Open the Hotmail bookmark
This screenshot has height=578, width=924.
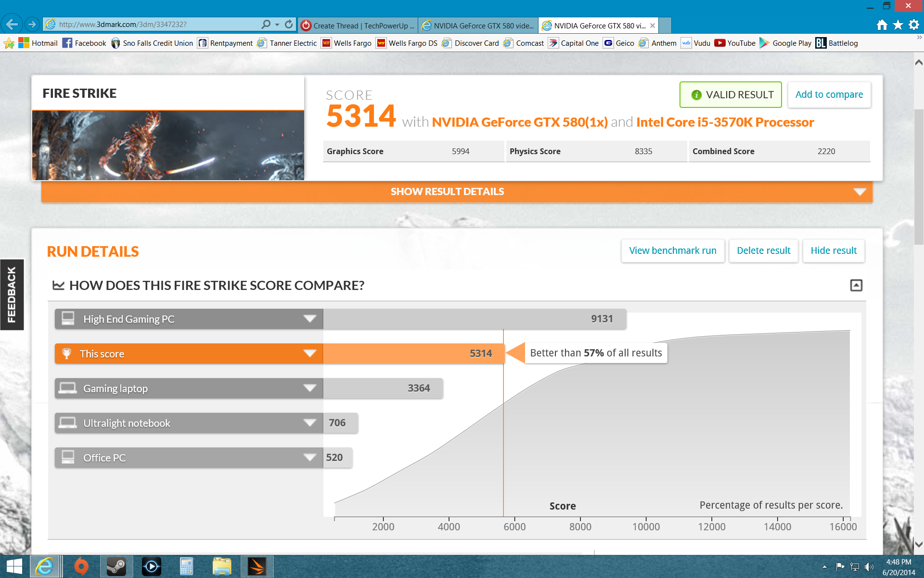(x=38, y=43)
